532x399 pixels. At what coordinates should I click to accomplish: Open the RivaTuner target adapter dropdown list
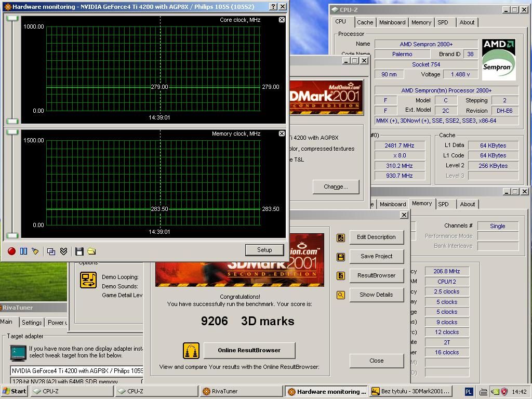[x=76, y=371]
